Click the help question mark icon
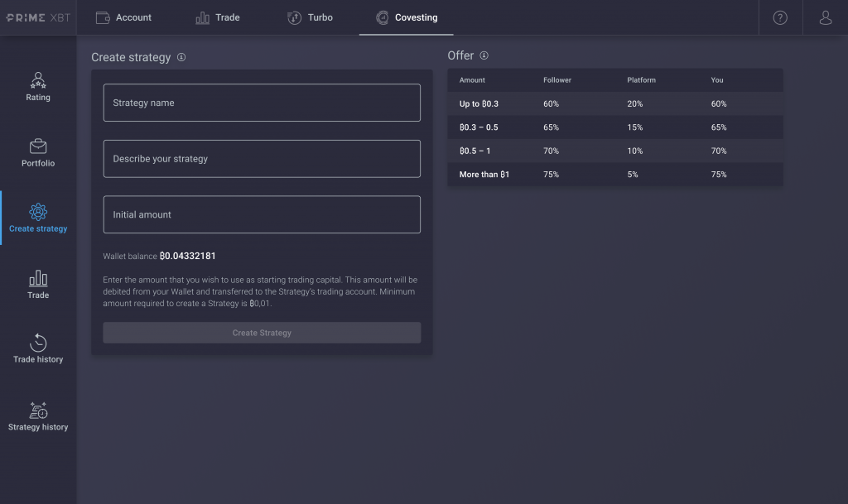Viewport: 848px width, 504px height. coord(779,17)
